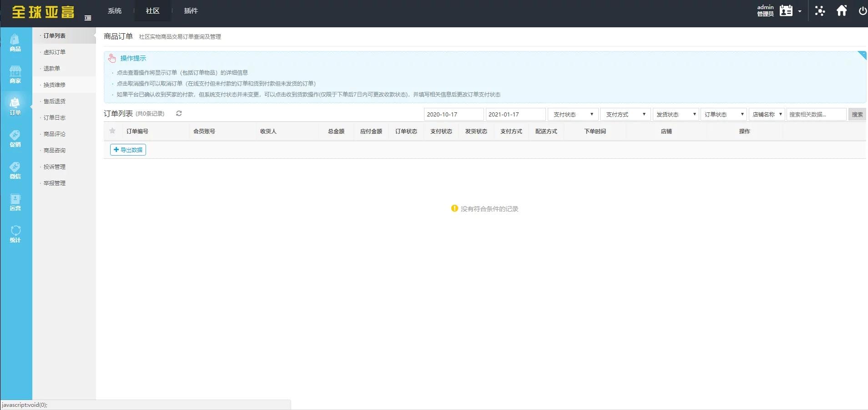Refresh the order list
The height and width of the screenshot is (410, 868).
click(x=178, y=113)
